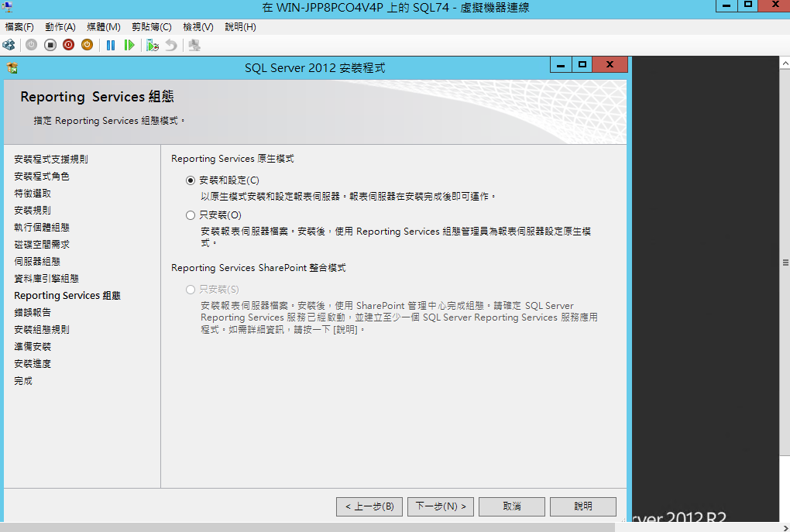
Task: Click 安裝組態規則 in step list
Action: click(42, 329)
